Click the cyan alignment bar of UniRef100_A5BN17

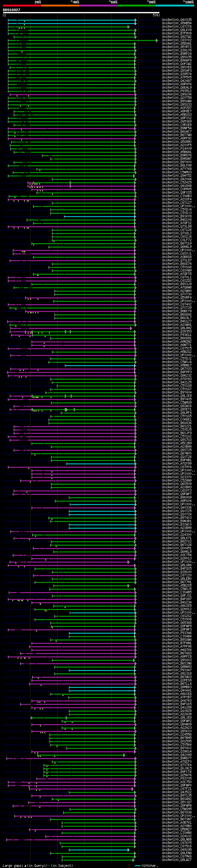tap(100, 365)
